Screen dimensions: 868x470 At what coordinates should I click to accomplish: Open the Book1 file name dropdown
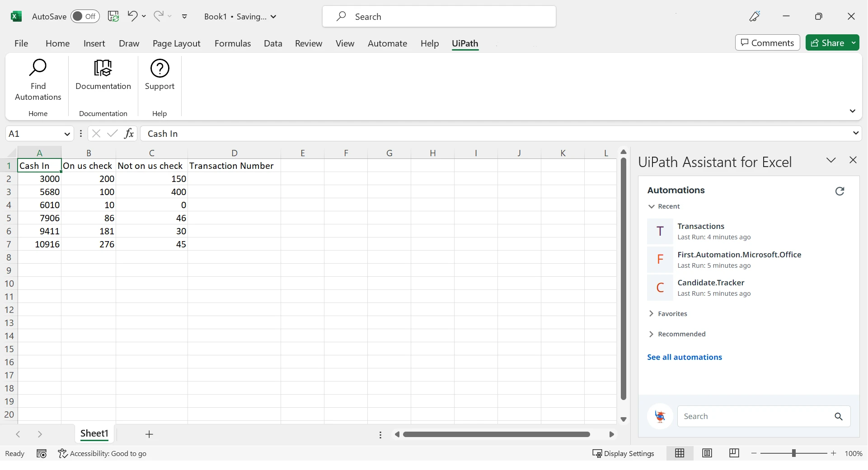(x=273, y=17)
